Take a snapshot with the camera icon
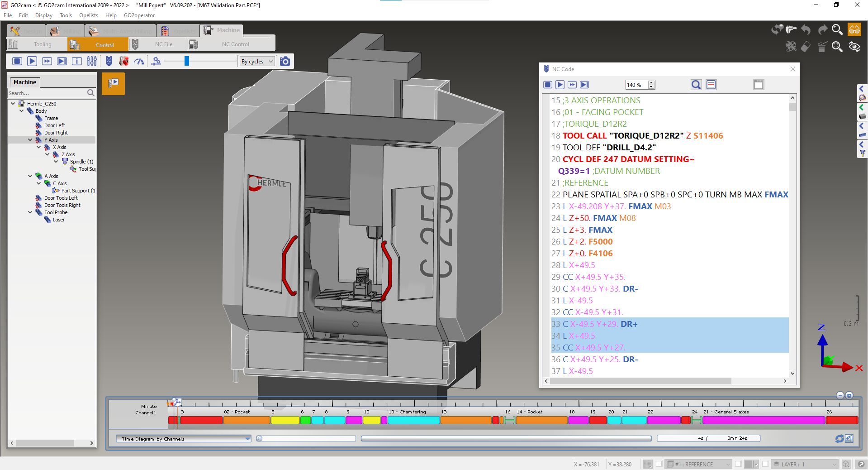The image size is (868, 470). (x=285, y=61)
